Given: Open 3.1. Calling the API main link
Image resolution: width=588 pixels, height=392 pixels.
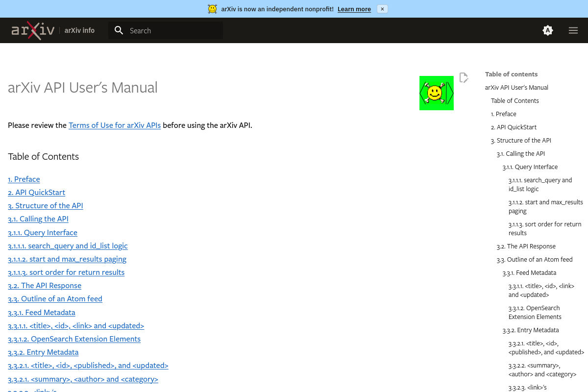Looking at the screenshot, I should tap(38, 219).
